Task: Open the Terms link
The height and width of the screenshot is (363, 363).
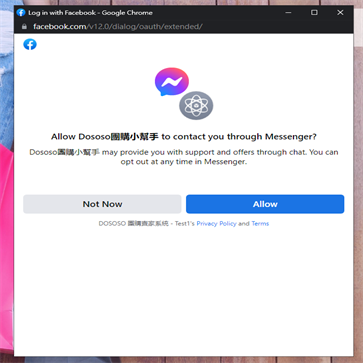Action: pyautogui.click(x=260, y=223)
